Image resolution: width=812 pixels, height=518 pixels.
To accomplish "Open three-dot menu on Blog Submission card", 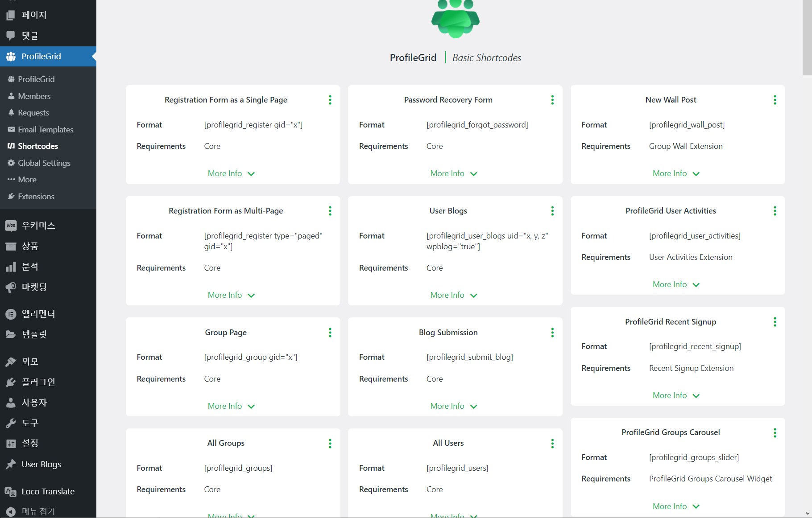I will click(x=552, y=333).
